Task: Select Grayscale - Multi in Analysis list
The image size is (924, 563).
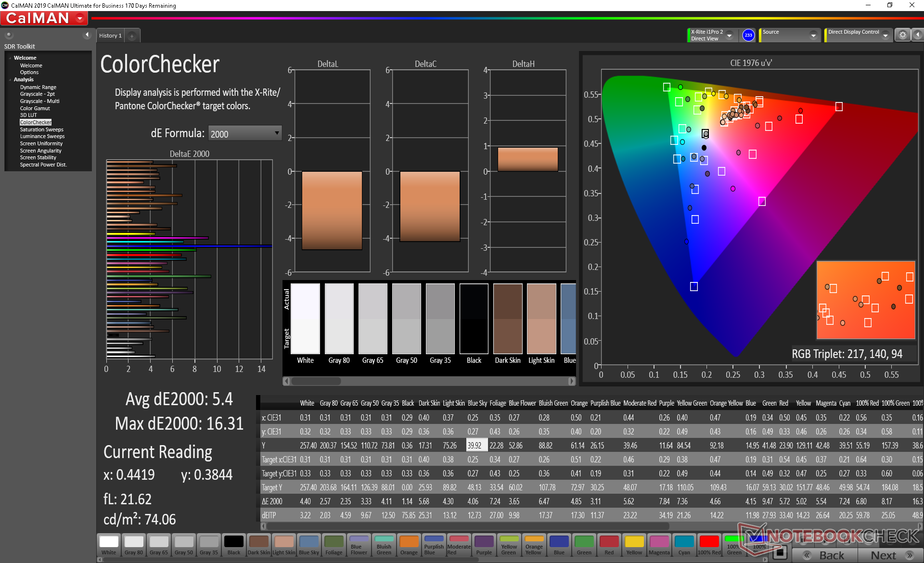Action: point(39,101)
